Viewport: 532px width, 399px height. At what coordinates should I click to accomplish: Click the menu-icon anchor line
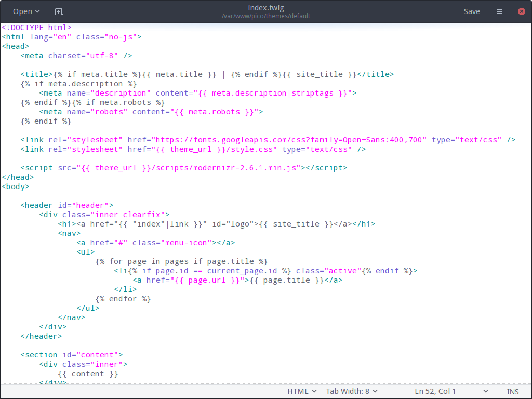156,243
